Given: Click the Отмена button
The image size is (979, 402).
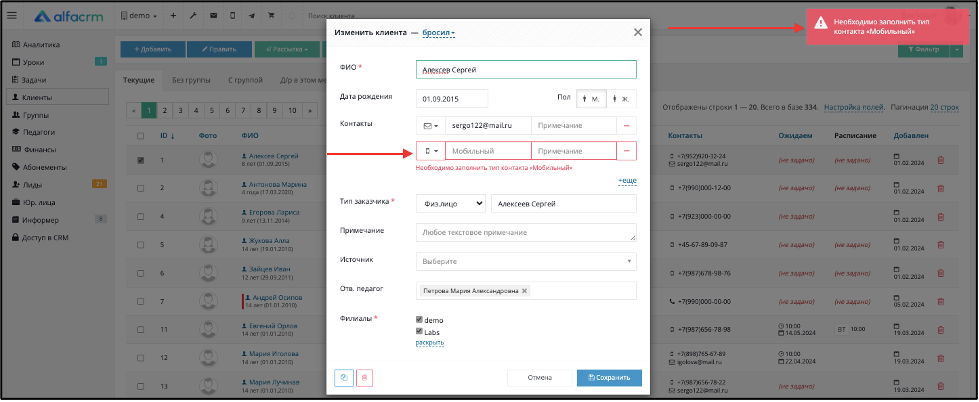Looking at the screenshot, I should (539, 377).
